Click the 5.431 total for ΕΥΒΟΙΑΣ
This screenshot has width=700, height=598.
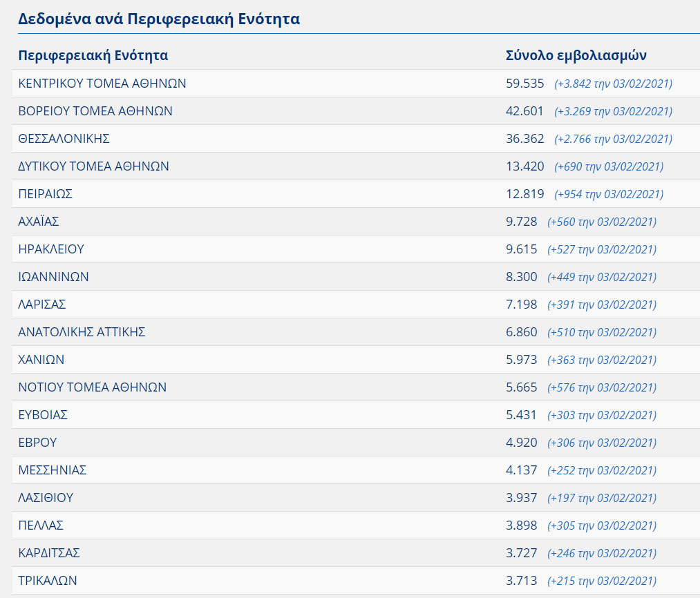point(521,415)
